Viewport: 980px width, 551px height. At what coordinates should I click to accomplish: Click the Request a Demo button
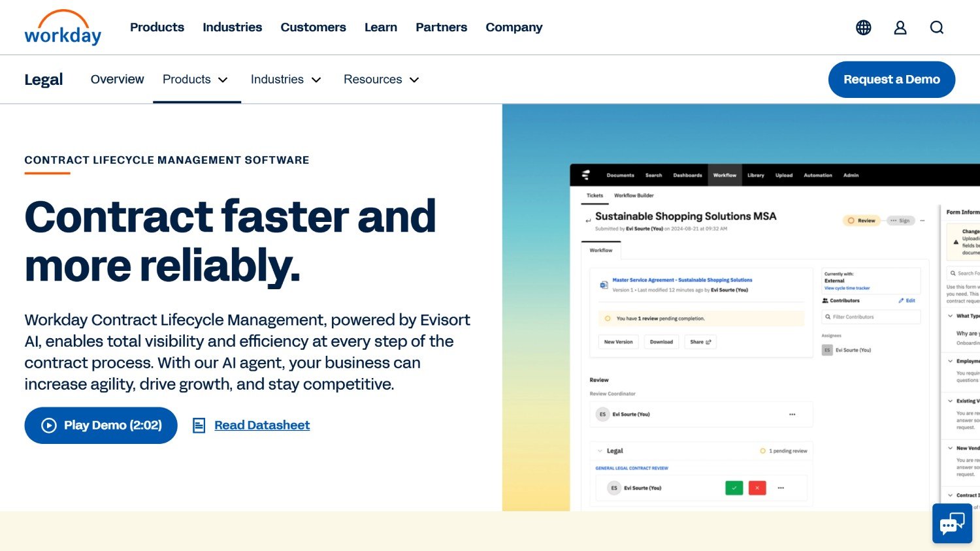[x=891, y=79]
